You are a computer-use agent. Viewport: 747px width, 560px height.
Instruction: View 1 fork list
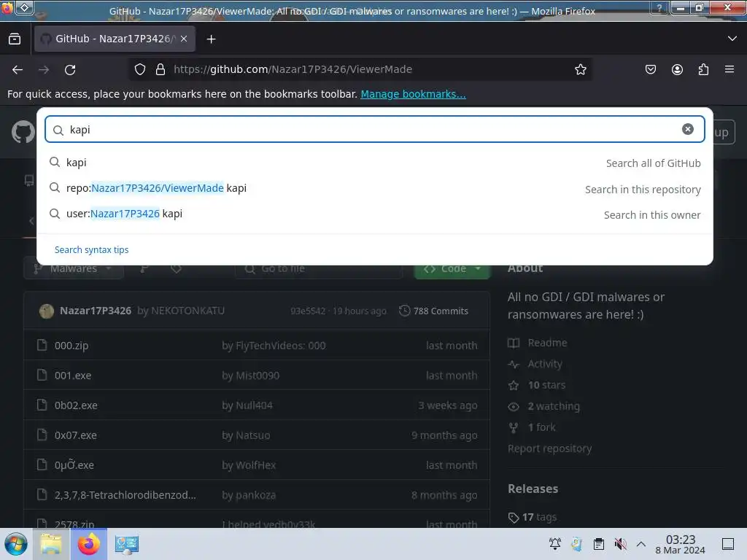(x=532, y=427)
